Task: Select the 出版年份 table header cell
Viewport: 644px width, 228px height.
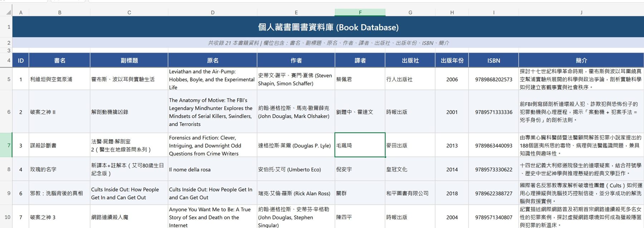Action: (452, 61)
